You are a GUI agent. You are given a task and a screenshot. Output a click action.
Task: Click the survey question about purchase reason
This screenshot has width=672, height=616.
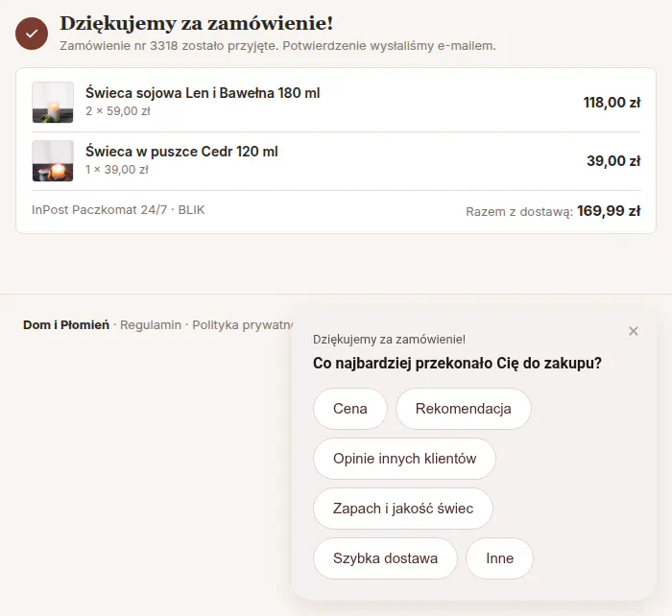point(457,364)
